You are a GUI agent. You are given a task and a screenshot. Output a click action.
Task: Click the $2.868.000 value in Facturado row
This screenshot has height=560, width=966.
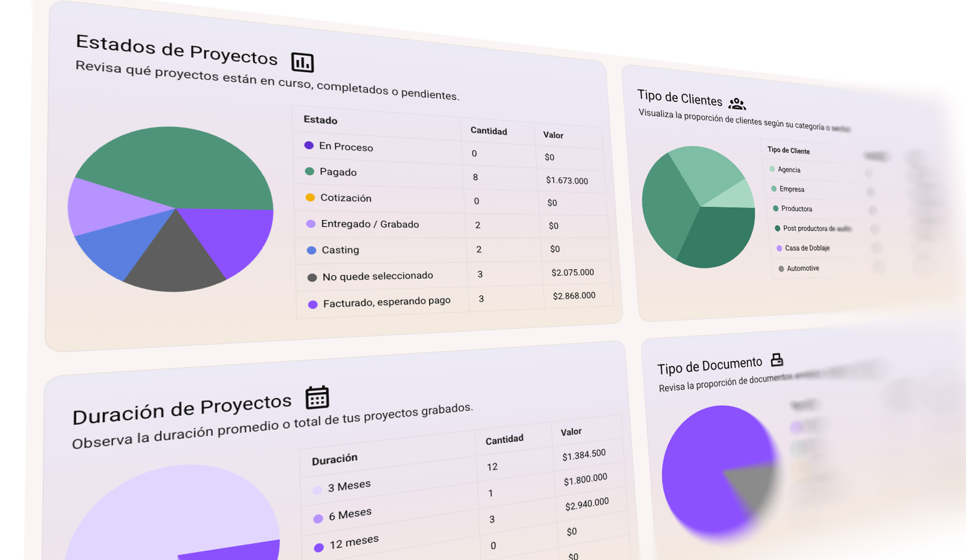point(574,296)
